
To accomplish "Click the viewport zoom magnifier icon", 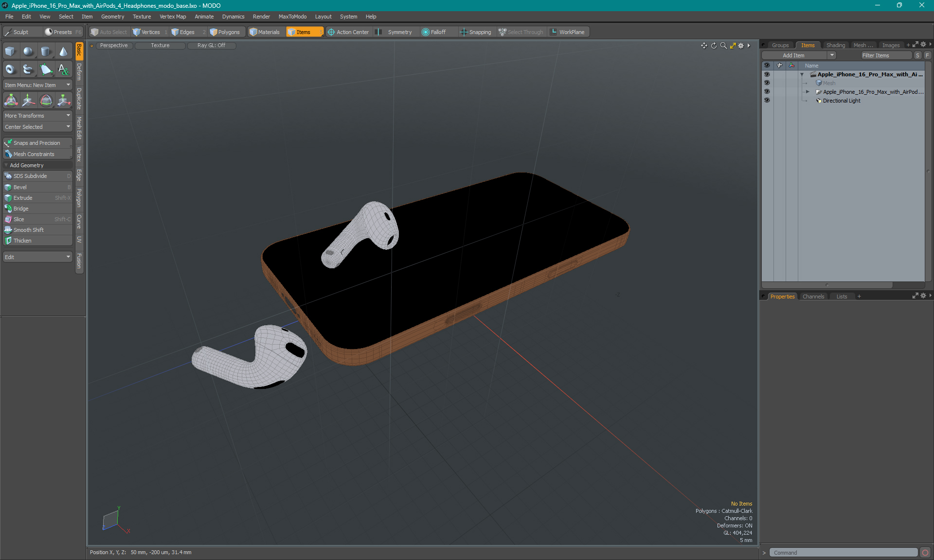I will (723, 46).
